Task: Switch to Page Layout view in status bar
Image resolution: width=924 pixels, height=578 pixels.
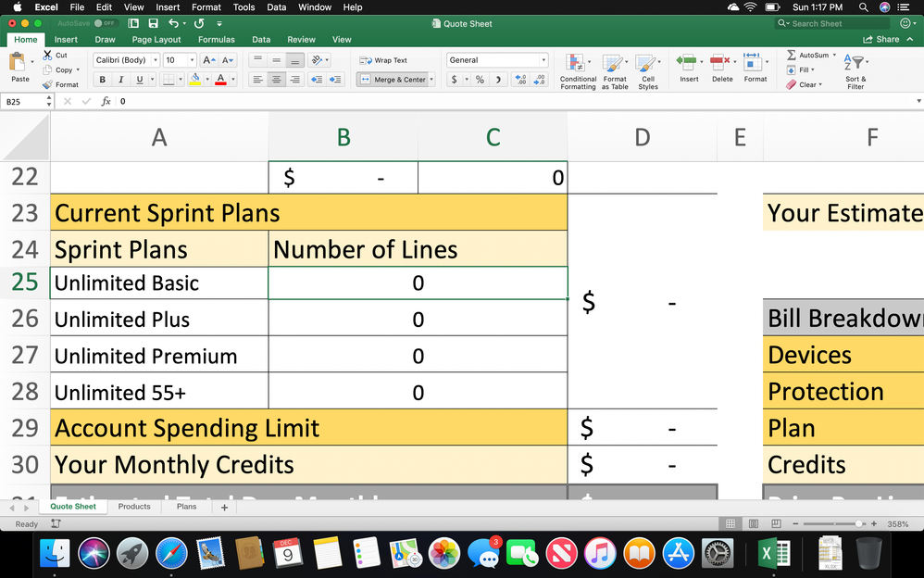Action: [x=753, y=523]
